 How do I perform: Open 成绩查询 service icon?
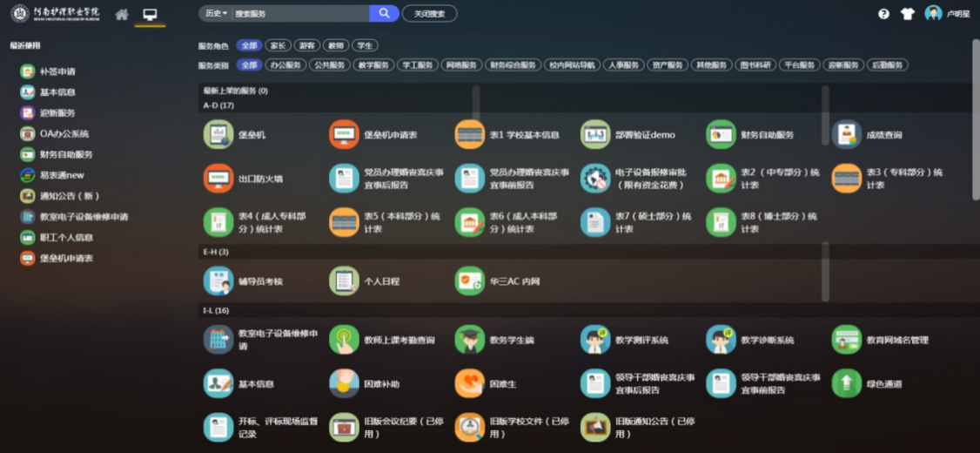(x=847, y=134)
